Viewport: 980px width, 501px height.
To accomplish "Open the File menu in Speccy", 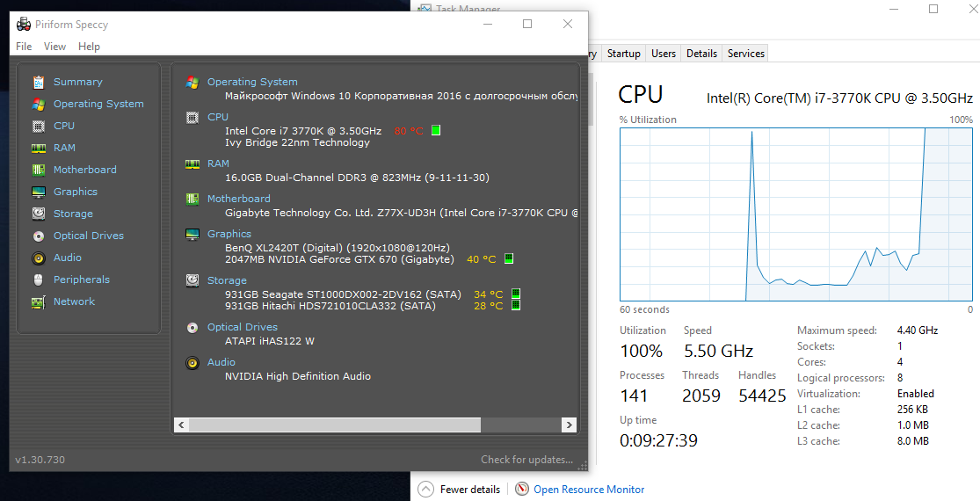I will (x=24, y=47).
